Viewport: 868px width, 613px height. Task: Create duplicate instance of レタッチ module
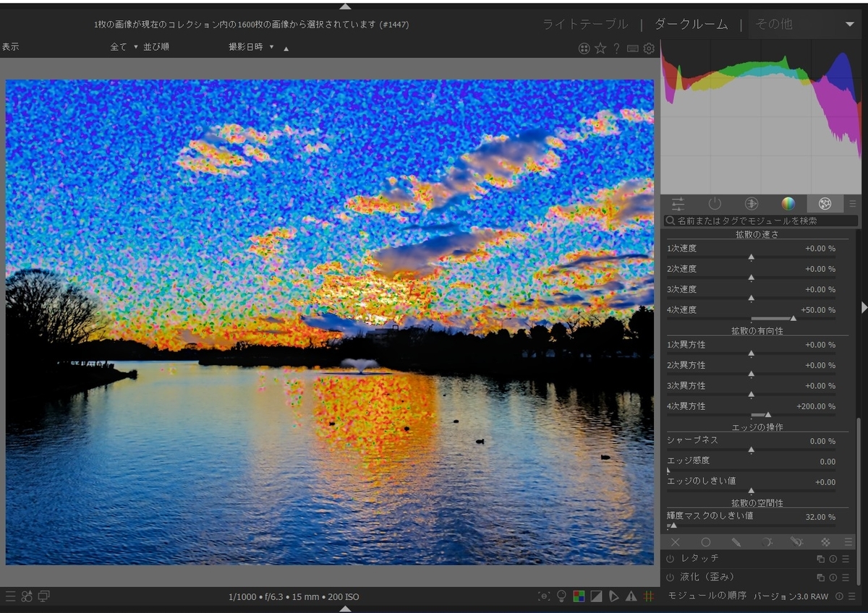[820, 559]
